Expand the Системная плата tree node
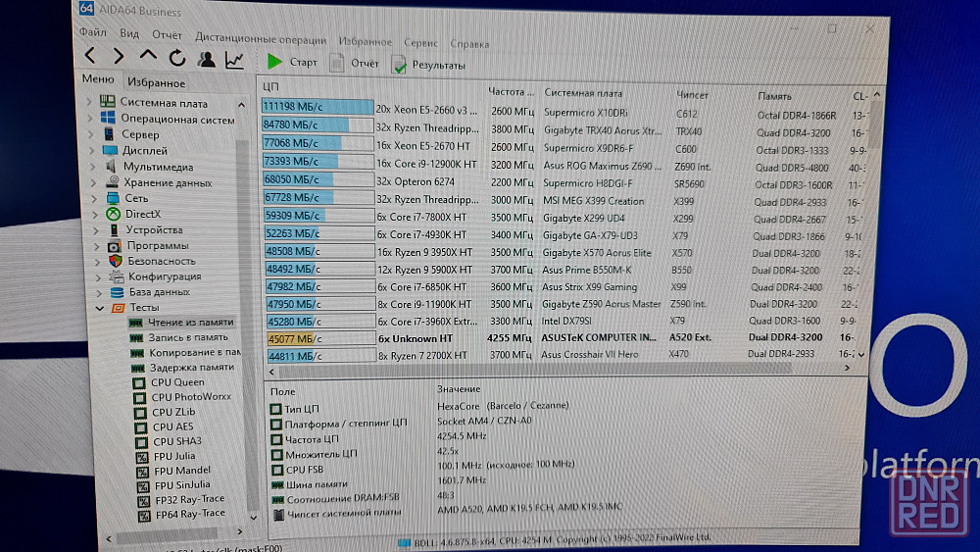980x552 pixels. pos(91,103)
